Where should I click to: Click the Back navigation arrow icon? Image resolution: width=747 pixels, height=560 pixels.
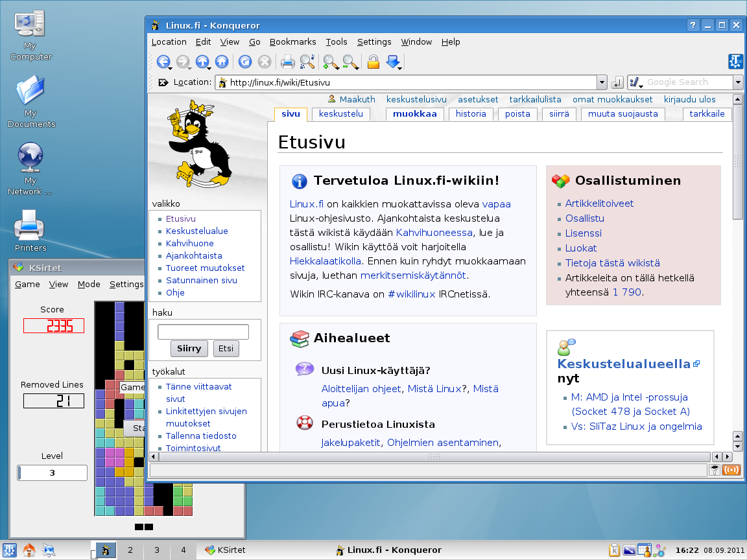162,62
